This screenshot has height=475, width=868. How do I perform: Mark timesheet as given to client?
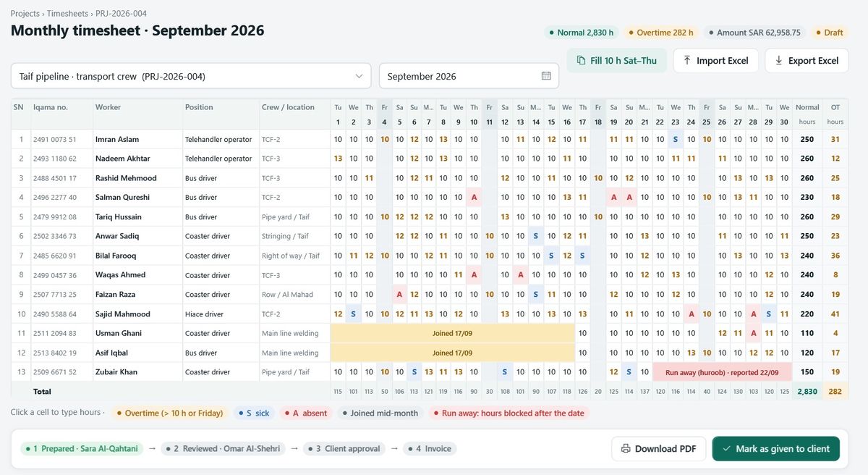pyautogui.click(x=775, y=449)
